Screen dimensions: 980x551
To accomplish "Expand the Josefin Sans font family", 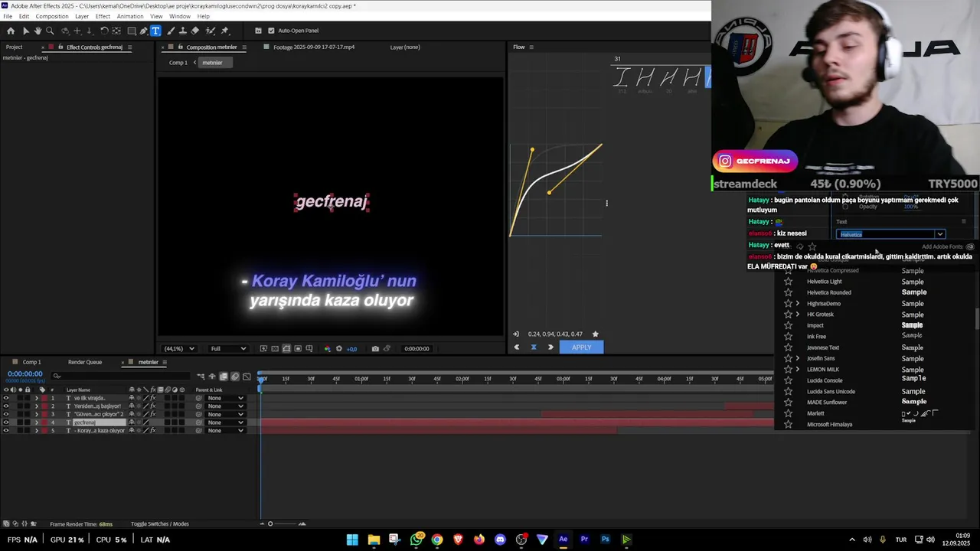I will [798, 358].
